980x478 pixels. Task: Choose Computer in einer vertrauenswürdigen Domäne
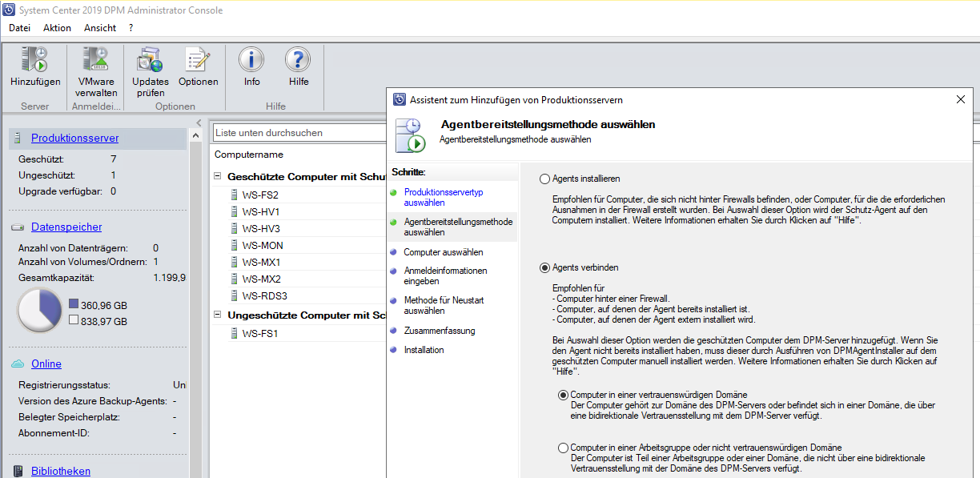tap(563, 395)
